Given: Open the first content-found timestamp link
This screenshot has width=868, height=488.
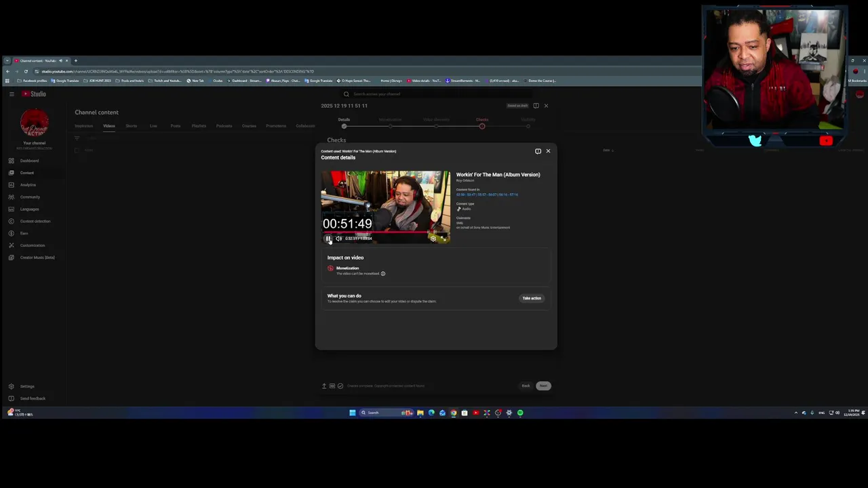Looking at the screenshot, I should tap(465, 195).
